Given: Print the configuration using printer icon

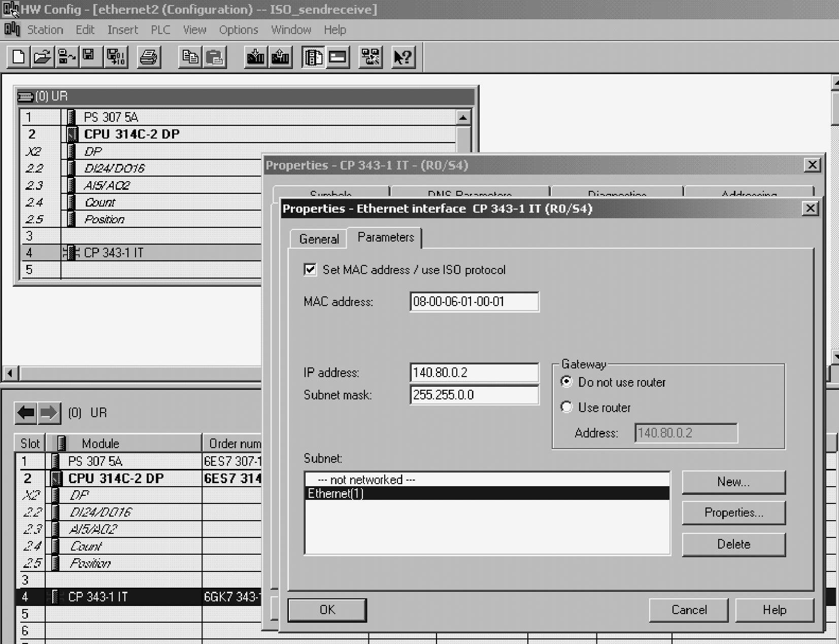Looking at the screenshot, I should [x=149, y=56].
